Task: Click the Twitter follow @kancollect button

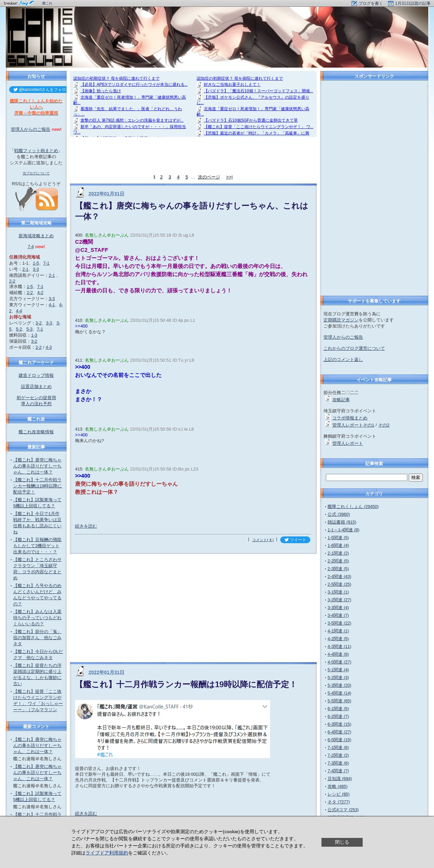Action: click(38, 90)
